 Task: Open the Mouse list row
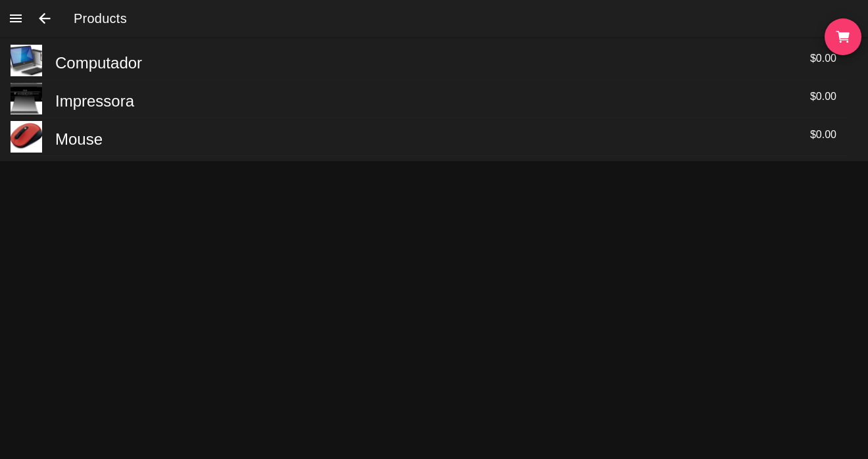click(x=434, y=139)
